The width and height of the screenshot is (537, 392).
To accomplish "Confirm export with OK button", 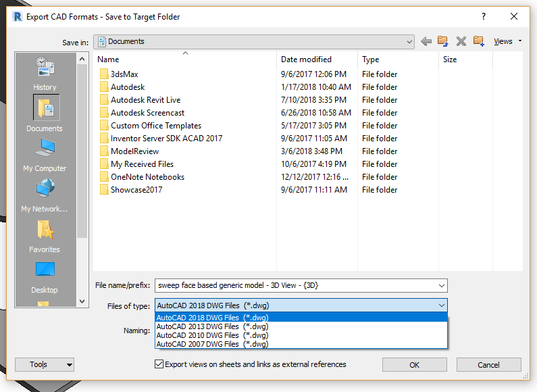I will (x=414, y=364).
